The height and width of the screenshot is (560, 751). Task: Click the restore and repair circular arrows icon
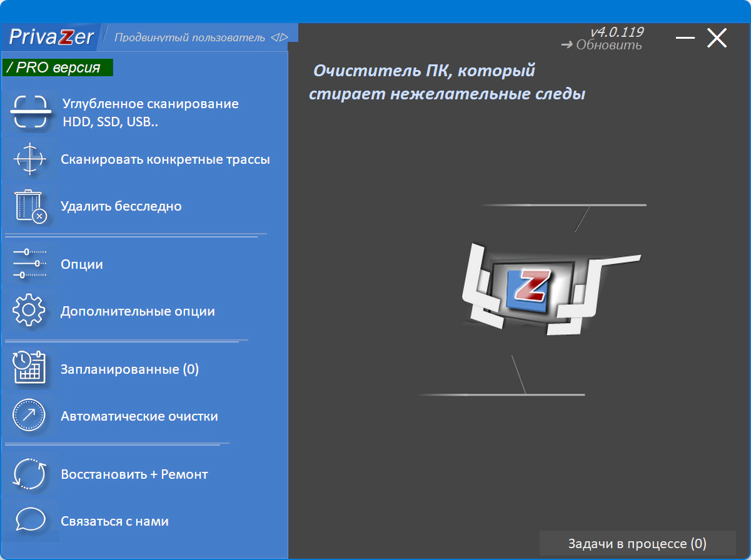(30, 474)
